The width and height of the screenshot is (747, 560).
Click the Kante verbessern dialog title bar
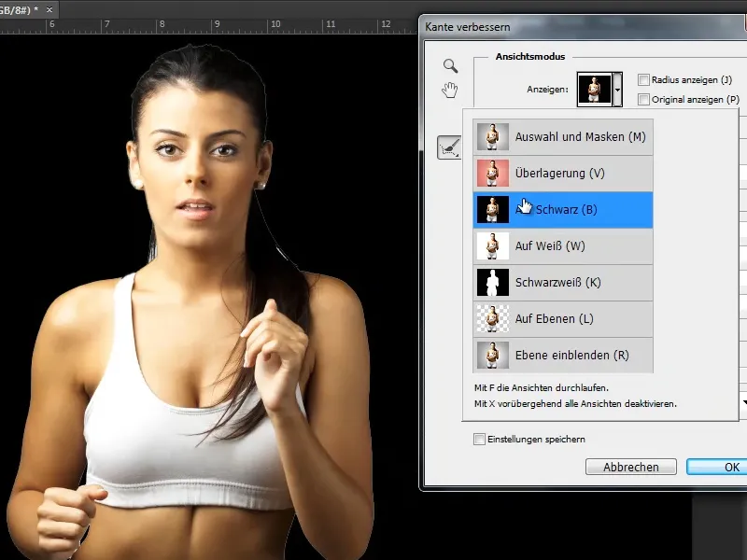coord(583,27)
